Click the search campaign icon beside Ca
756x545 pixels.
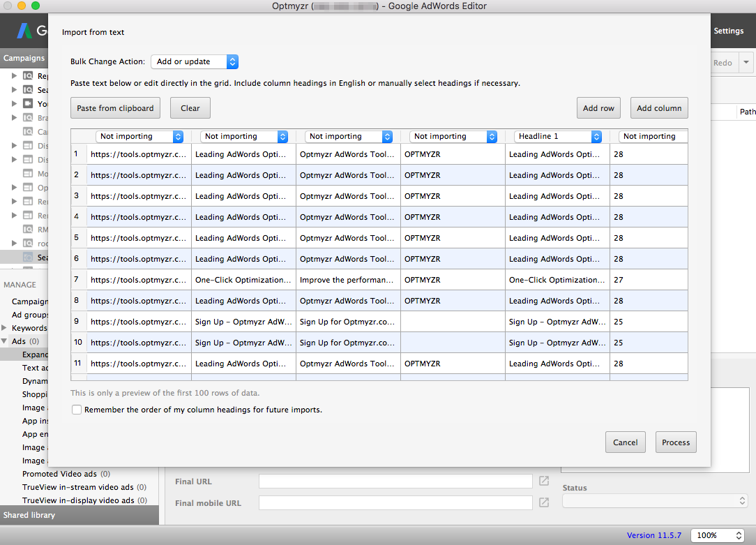(x=29, y=132)
